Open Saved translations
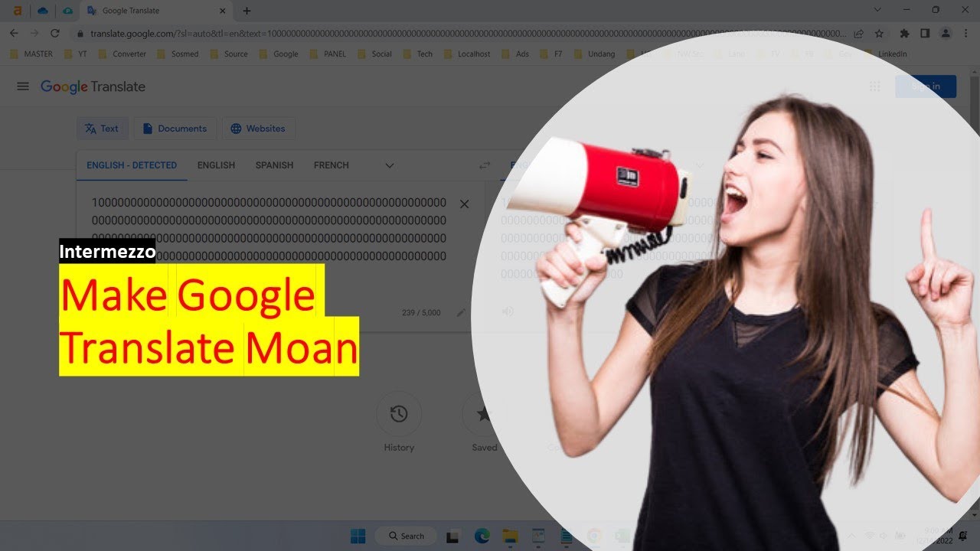This screenshot has height=551, width=980. (x=484, y=414)
